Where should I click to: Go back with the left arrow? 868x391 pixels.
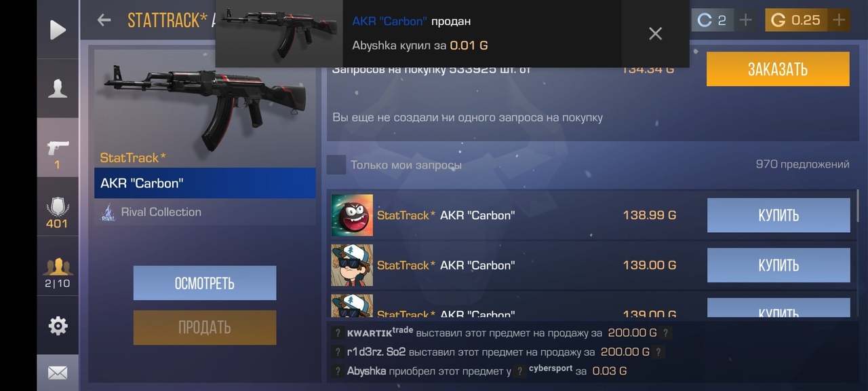[x=104, y=20]
